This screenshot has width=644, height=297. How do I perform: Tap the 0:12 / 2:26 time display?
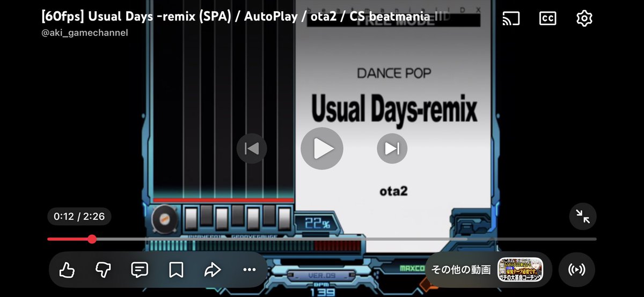click(79, 217)
